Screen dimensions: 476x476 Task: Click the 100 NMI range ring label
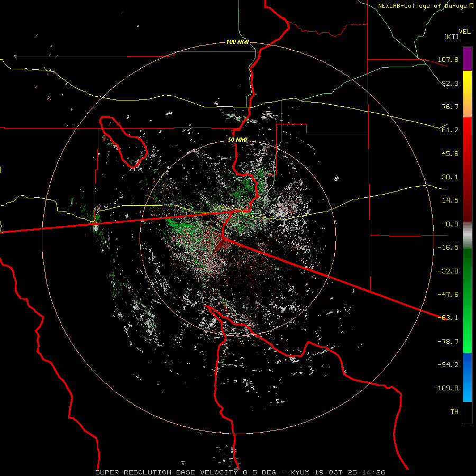pos(237,42)
